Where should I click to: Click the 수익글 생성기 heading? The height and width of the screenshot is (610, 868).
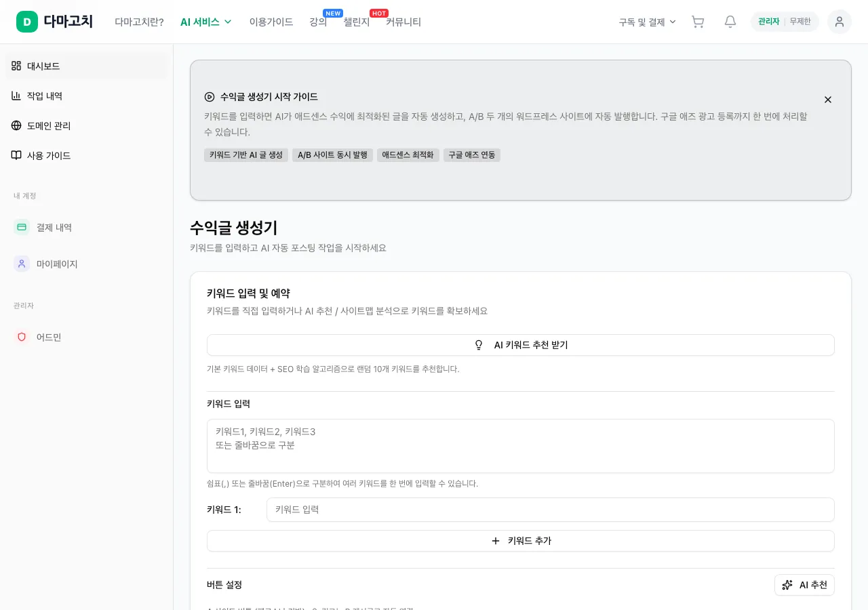coord(234,228)
